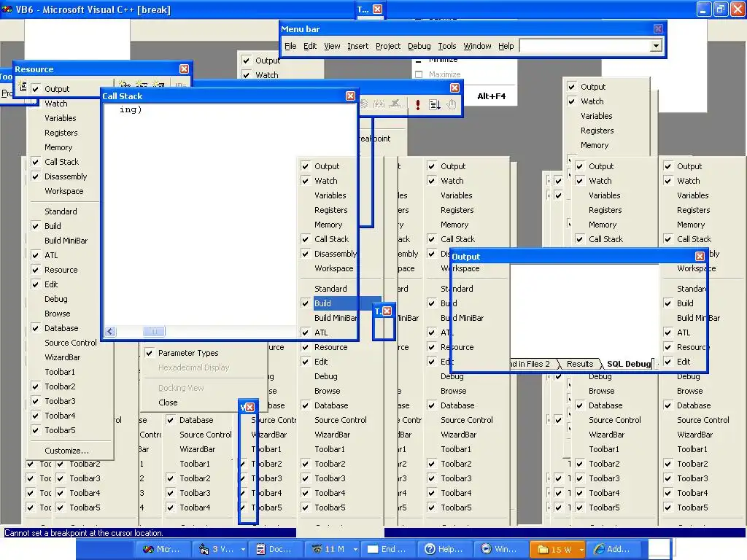Open the Help... taskbar button

click(444, 549)
